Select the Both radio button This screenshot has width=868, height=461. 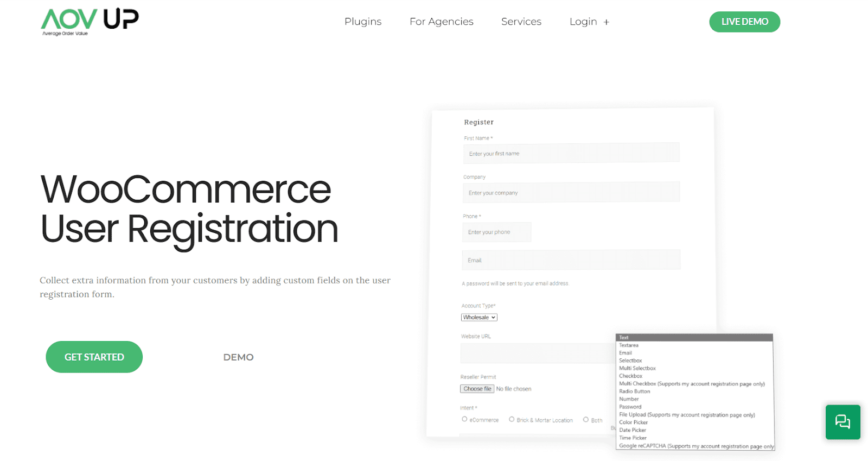(586, 419)
